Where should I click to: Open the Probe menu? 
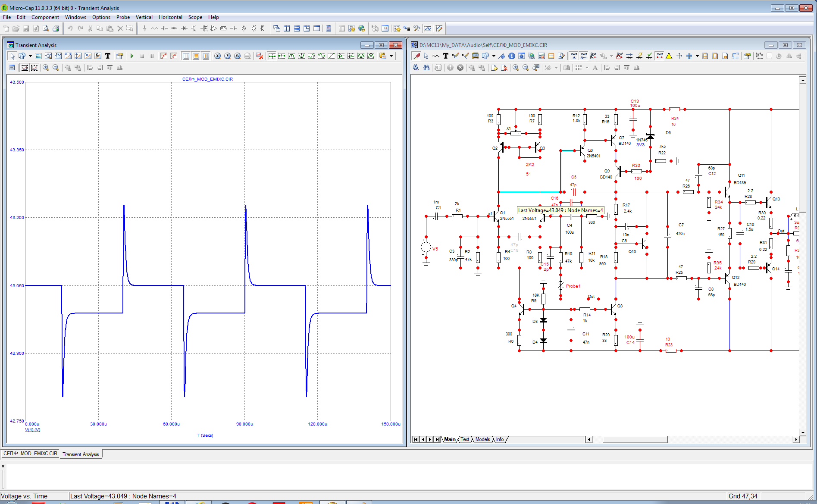123,17
